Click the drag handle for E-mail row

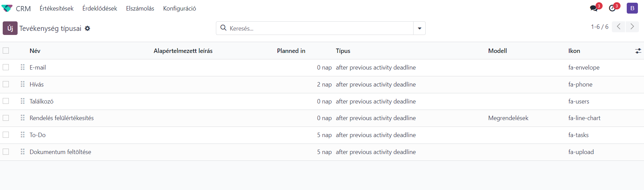pyautogui.click(x=23, y=67)
